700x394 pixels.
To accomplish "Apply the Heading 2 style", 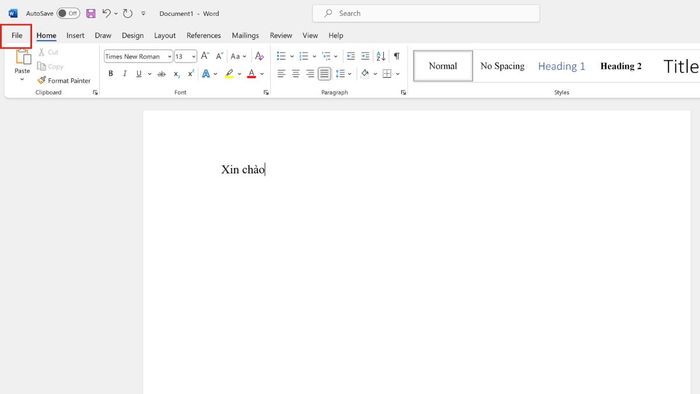I will 621,66.
